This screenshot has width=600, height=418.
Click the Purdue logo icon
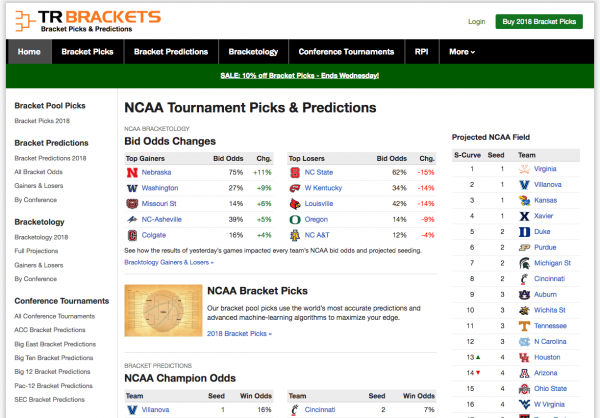click(x=524, y=247)
